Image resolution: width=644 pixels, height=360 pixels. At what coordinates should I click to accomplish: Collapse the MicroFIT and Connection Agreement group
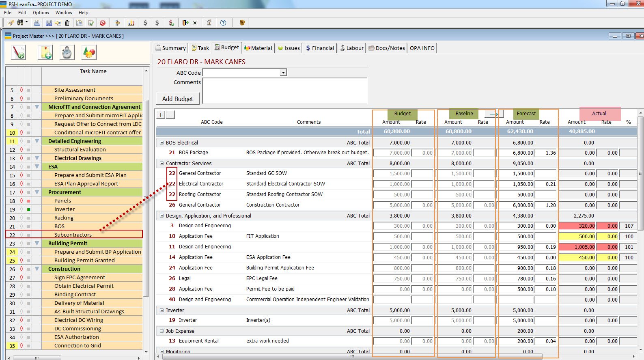37,107
